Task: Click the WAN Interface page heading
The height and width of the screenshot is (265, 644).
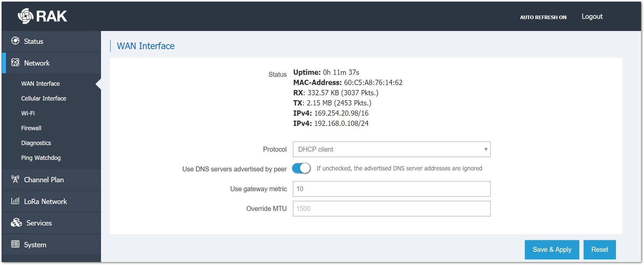Action: pos(146,46)
